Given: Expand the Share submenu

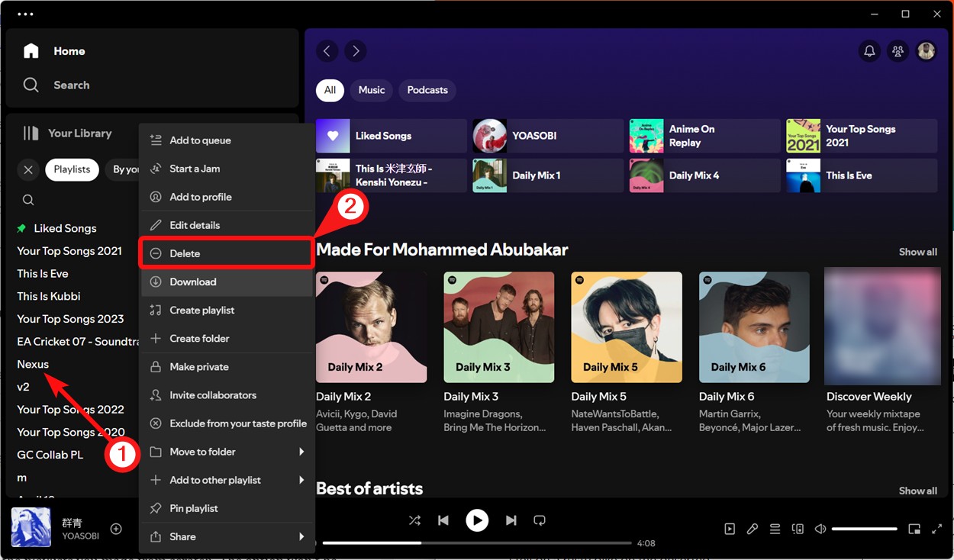Looking at the screenshot, I should click(182, 536).
